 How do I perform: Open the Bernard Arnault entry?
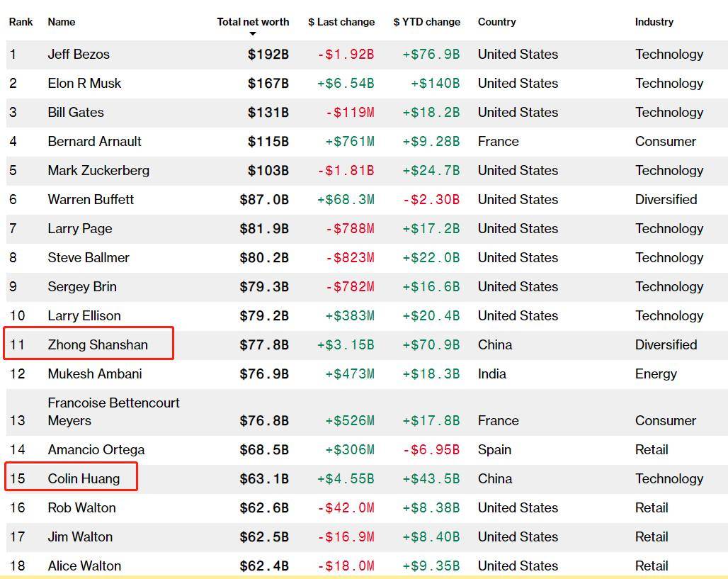(94, 141)
